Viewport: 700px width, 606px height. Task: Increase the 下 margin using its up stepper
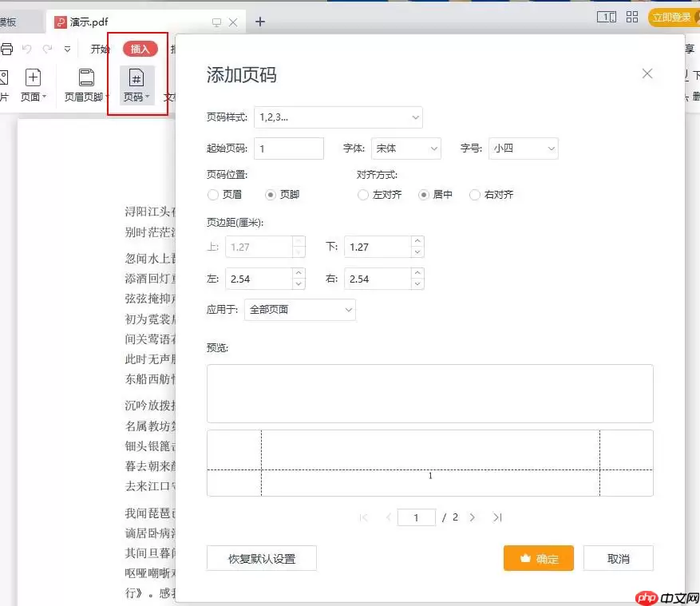pos(417,242)
